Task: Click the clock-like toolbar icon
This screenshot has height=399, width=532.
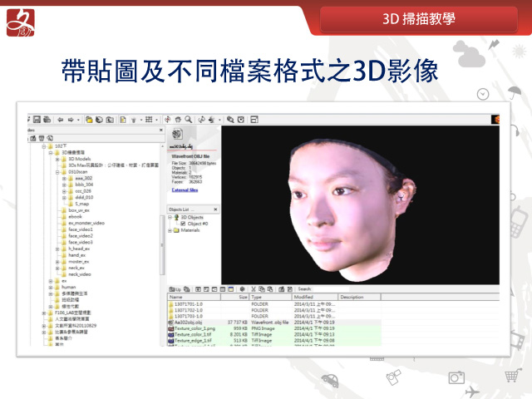Action: click(241, 120)
